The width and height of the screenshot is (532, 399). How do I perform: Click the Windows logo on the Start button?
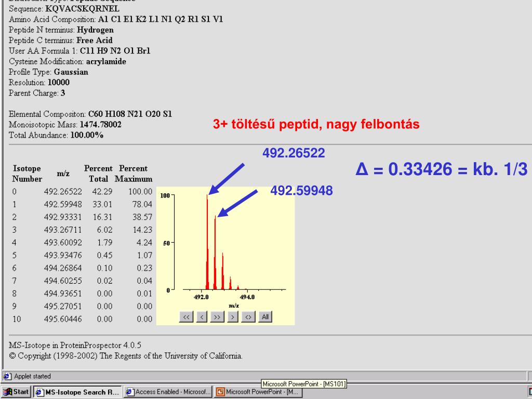(x=7, y=392)
